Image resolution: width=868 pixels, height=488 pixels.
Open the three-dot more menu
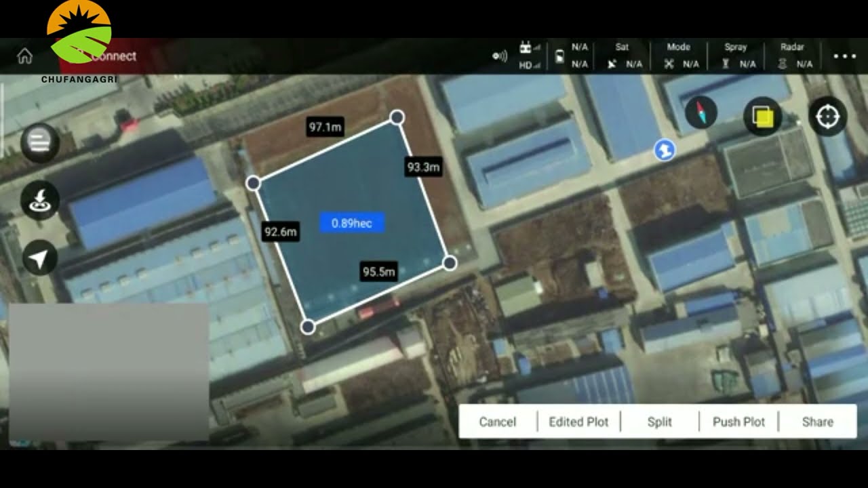tap(844, 56)
